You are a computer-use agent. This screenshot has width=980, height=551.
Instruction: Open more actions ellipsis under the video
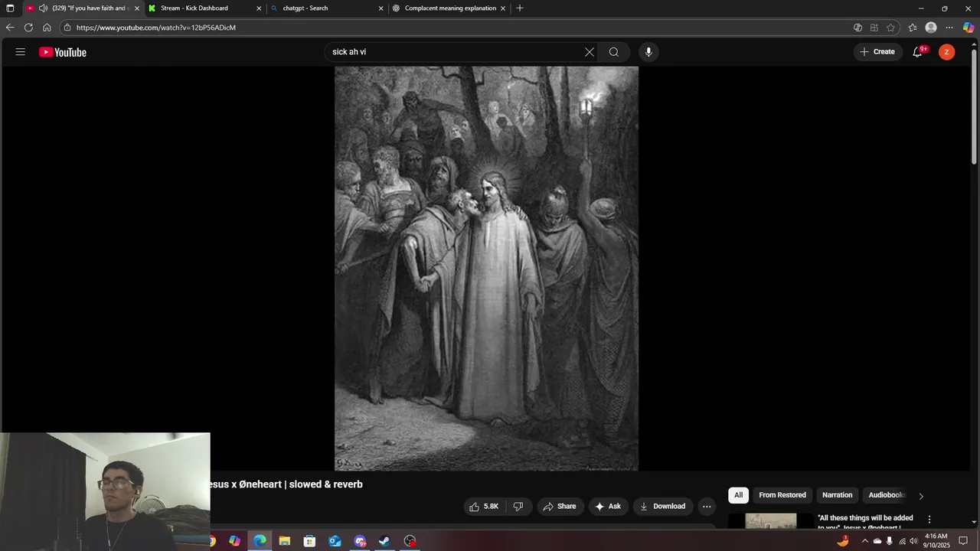[707, 507]
